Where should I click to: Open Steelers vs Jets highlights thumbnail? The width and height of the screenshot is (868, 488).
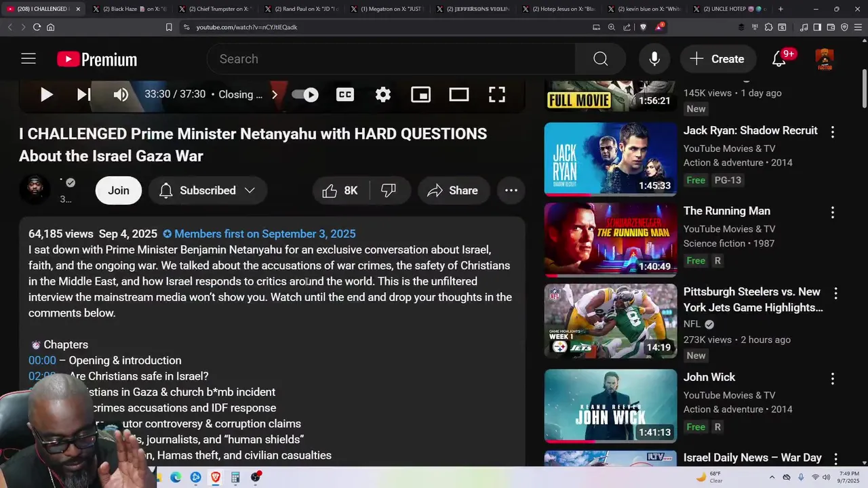pyautogui.click(x=610, y=321)
